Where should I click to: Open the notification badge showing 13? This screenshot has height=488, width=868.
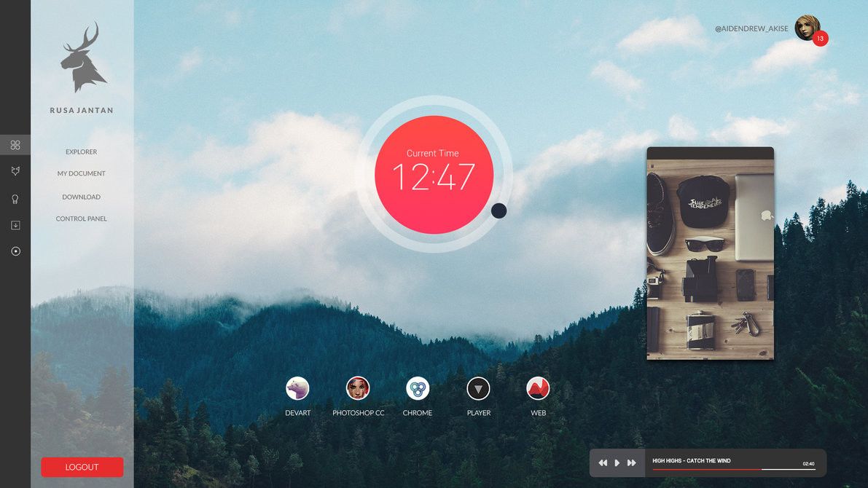821,38
